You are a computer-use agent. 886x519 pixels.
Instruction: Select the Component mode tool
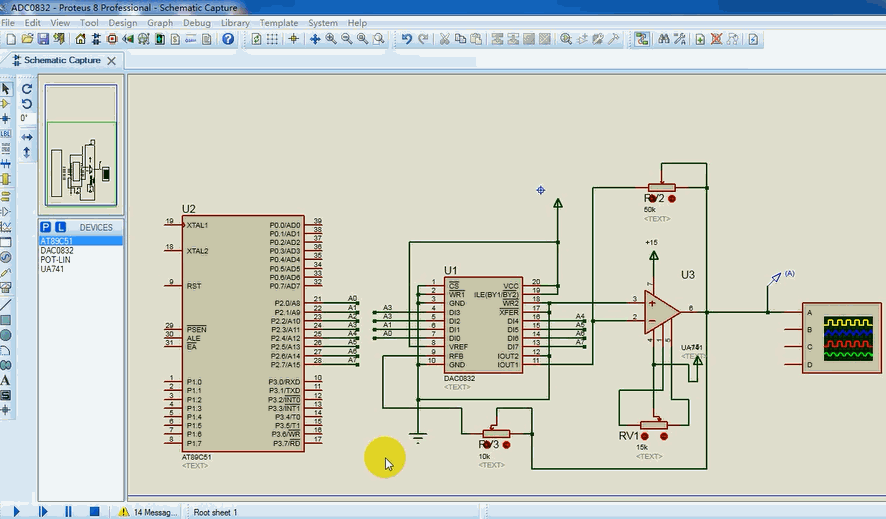pos(6,104)
